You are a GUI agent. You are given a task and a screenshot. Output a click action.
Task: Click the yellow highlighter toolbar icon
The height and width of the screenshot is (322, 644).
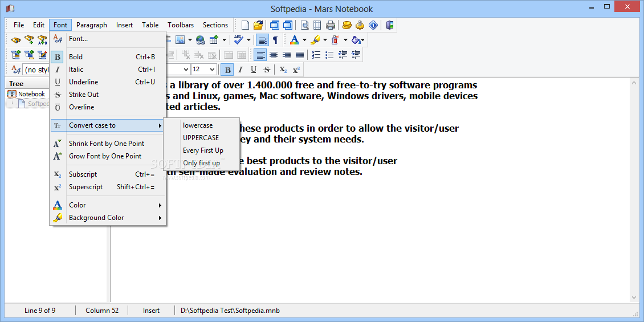pos(315,40)
